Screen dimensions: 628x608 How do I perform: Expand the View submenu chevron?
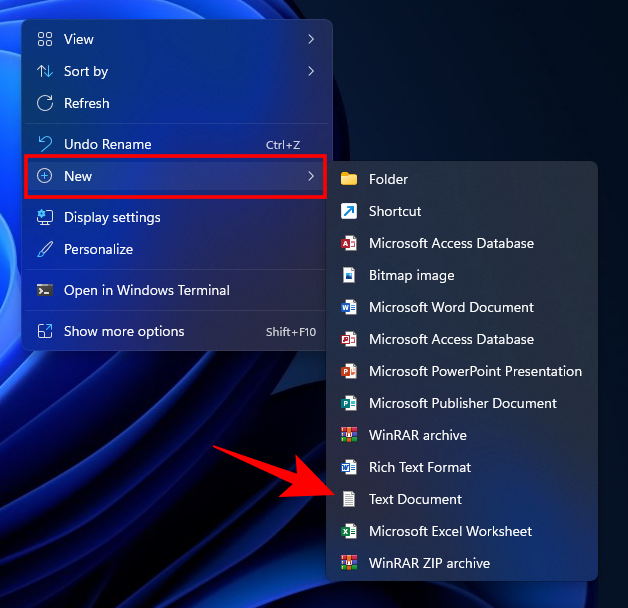pyautogui.click(x=311, y=39)
